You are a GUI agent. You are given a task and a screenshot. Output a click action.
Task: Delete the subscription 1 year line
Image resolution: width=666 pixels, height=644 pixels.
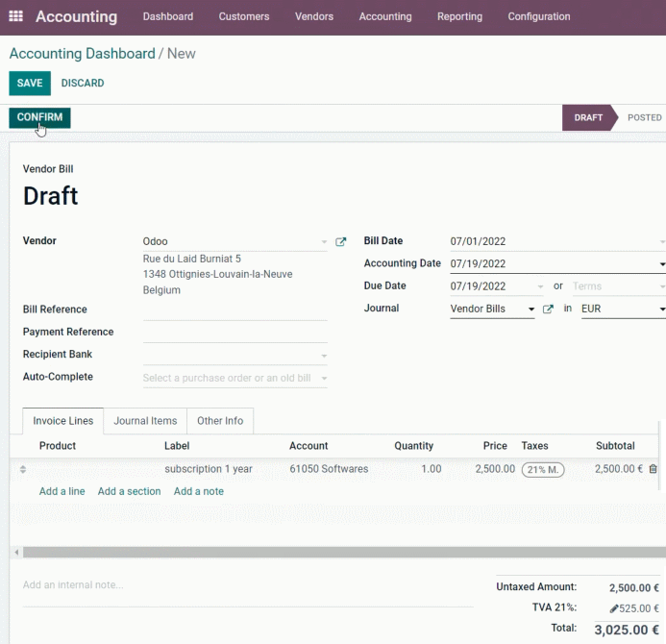653,469
